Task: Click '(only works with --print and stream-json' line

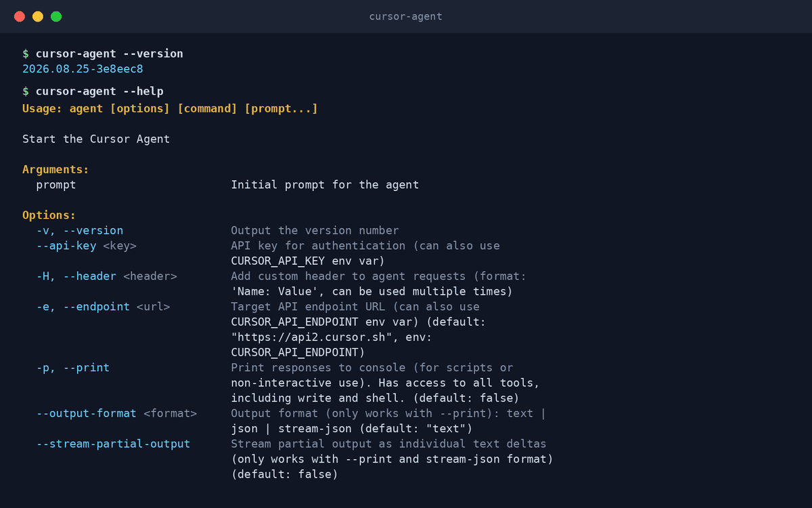Action: coord(392,459)
